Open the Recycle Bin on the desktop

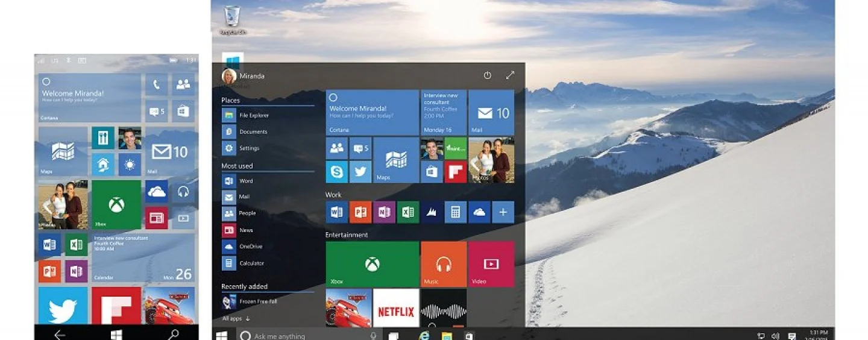click(x=232, y=20)
